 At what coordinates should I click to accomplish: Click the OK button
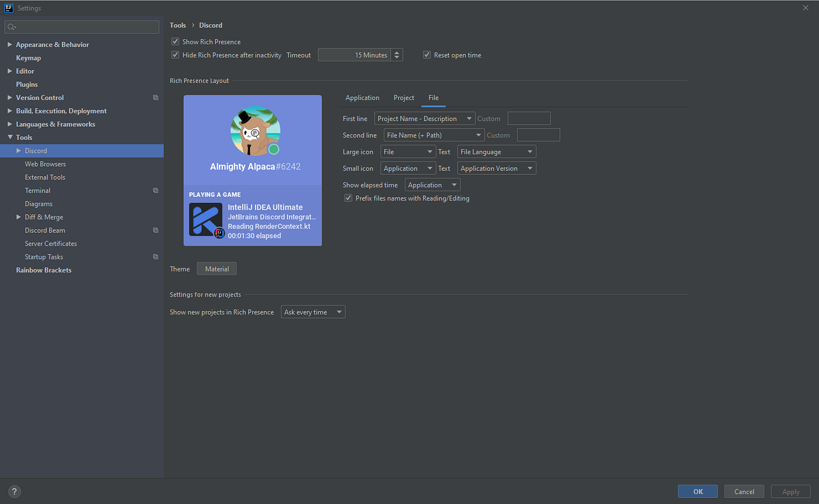[698, 492]
